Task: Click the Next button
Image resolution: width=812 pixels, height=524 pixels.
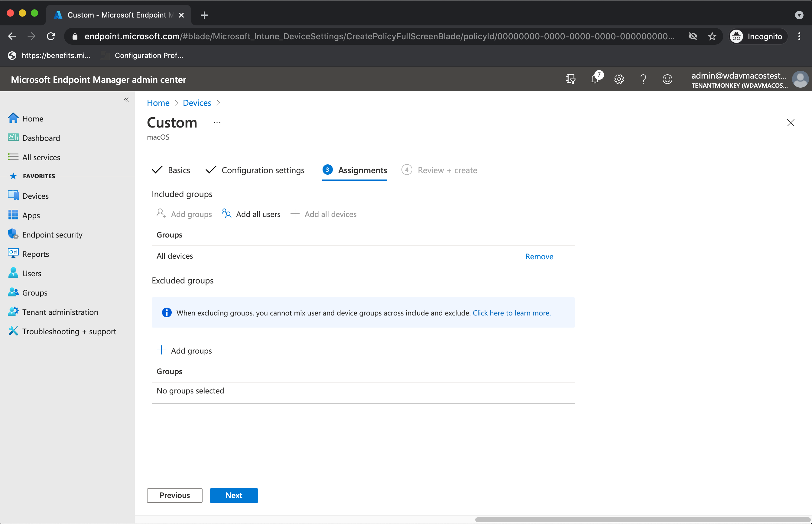Action: pos(234,495)
